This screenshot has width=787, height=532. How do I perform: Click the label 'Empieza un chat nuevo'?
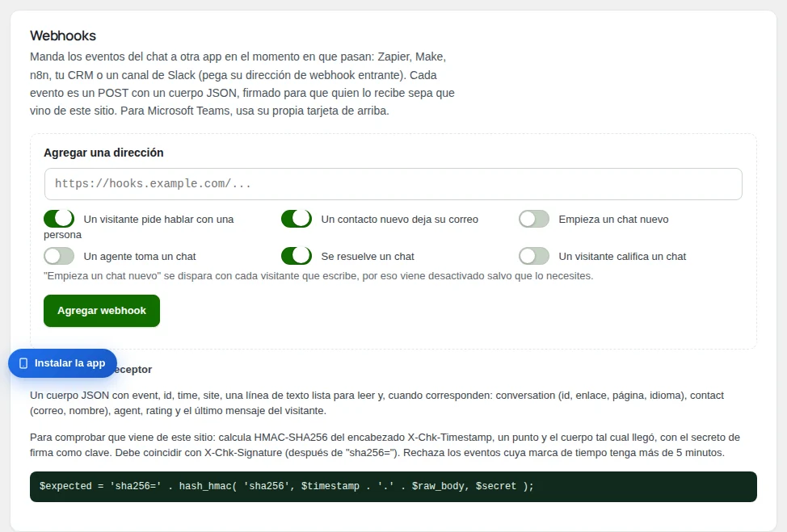pyautogui.click(x=613, y=219)
